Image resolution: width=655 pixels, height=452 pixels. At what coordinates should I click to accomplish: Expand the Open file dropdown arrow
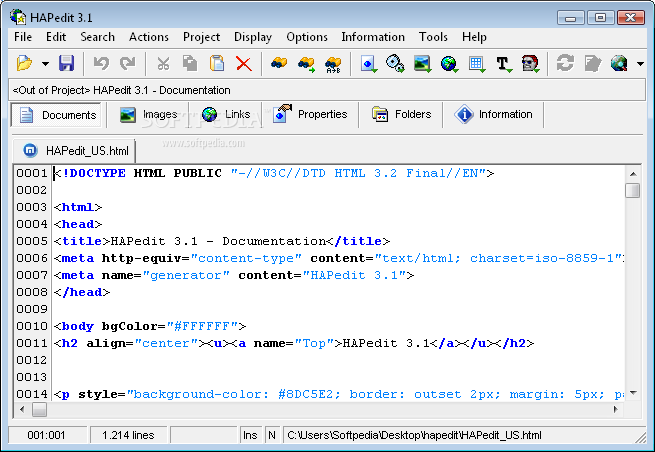45,64
